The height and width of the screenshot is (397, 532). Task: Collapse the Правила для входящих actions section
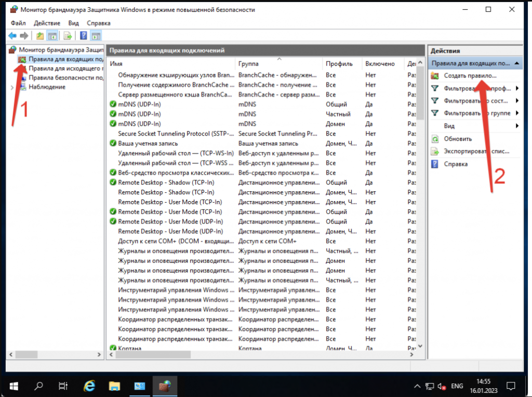pos(517,63)
